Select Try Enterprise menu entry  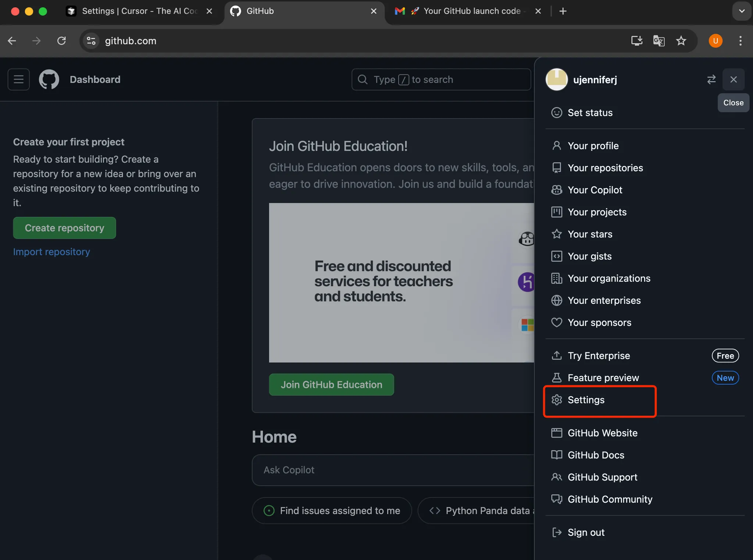[x=645, y=356]
